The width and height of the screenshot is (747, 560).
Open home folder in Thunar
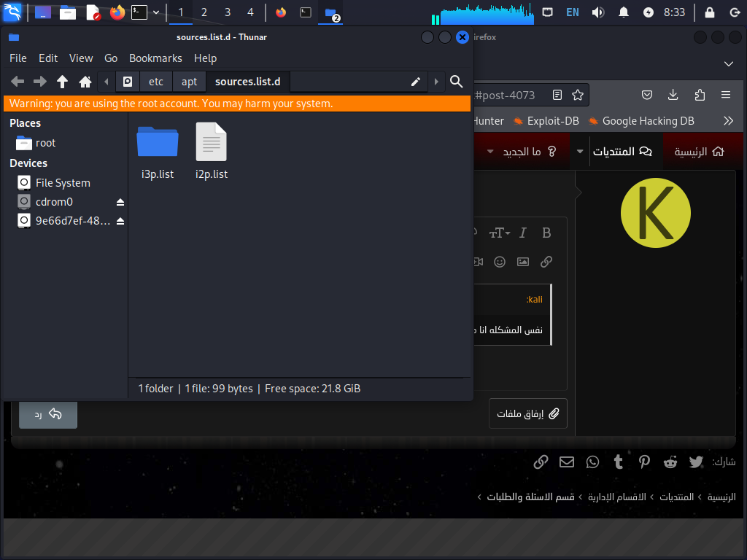click(85, 82)
